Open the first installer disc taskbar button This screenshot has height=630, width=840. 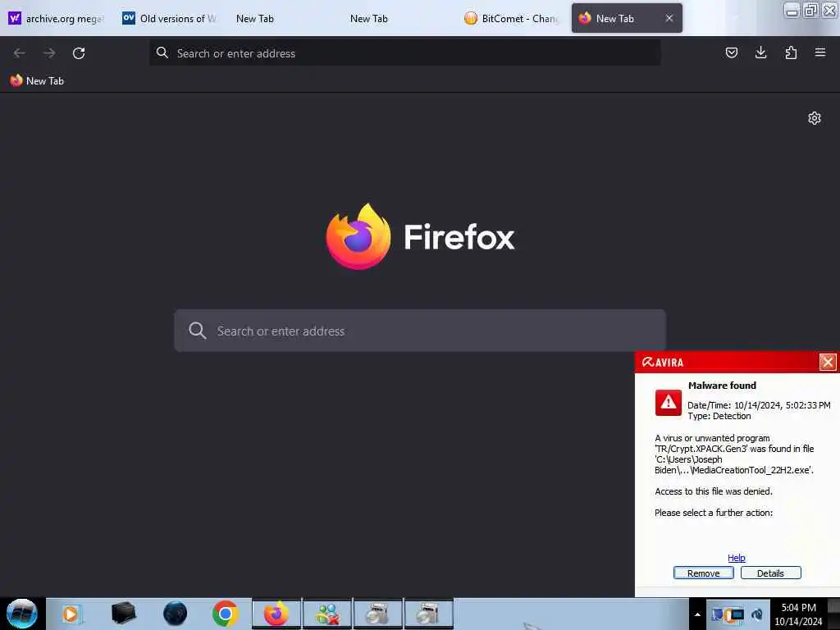[x=377, y=614]
